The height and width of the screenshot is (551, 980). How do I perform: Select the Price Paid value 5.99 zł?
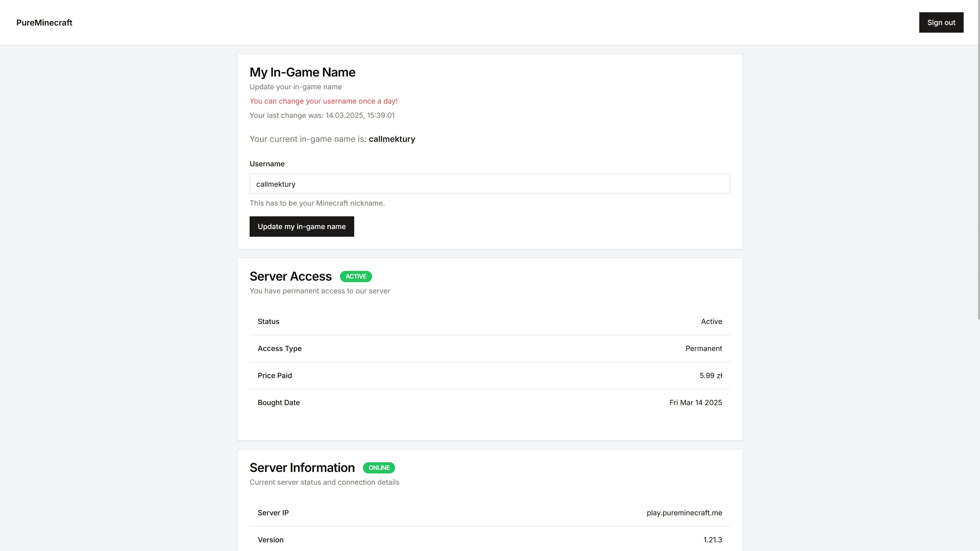point(710,375)
